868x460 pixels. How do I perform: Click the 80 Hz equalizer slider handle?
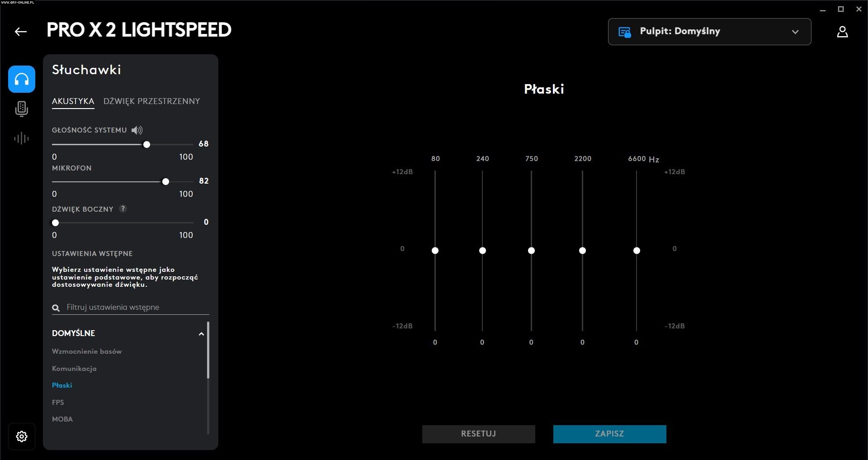(x=435, y=251)
